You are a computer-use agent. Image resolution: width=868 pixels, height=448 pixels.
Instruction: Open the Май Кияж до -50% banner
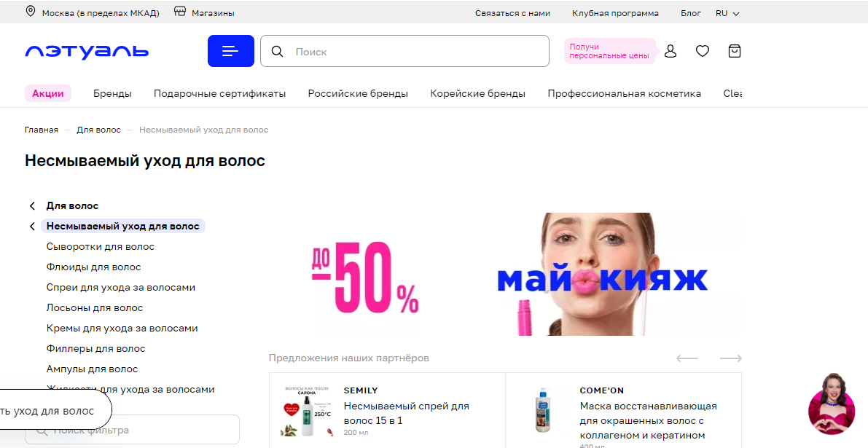click(x=505, y=275)
